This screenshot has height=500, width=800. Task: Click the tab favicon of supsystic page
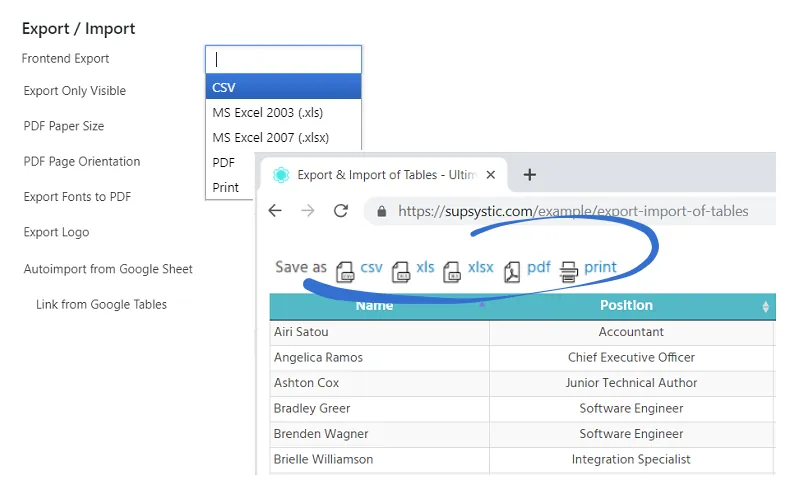point(281,175)
